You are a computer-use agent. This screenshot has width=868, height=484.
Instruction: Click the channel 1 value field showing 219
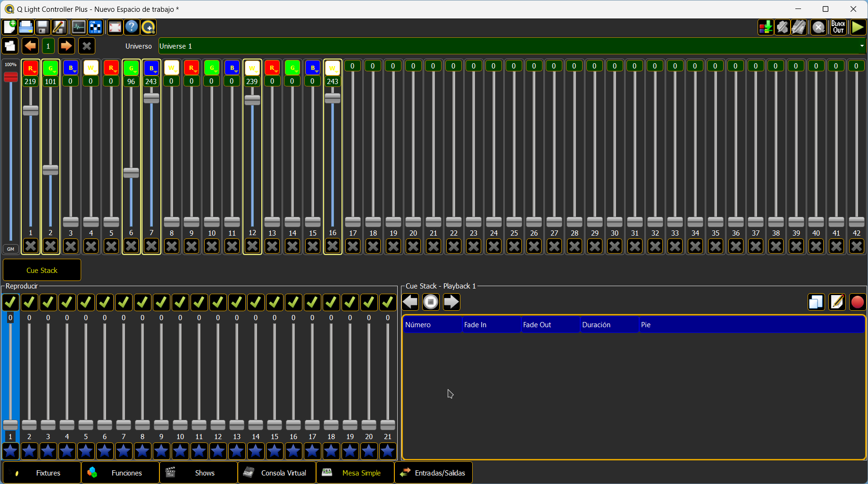tap(31, 81)
